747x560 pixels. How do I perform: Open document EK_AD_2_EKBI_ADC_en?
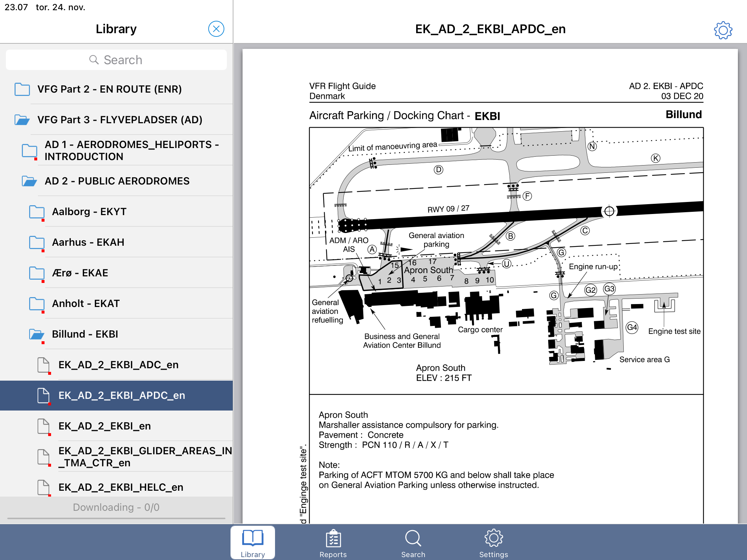pyautogui.click(x=116, y=365)
